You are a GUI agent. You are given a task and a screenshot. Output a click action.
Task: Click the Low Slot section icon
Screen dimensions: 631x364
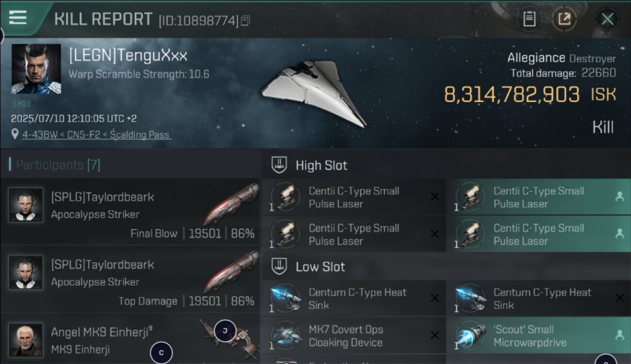pos(279,266)
